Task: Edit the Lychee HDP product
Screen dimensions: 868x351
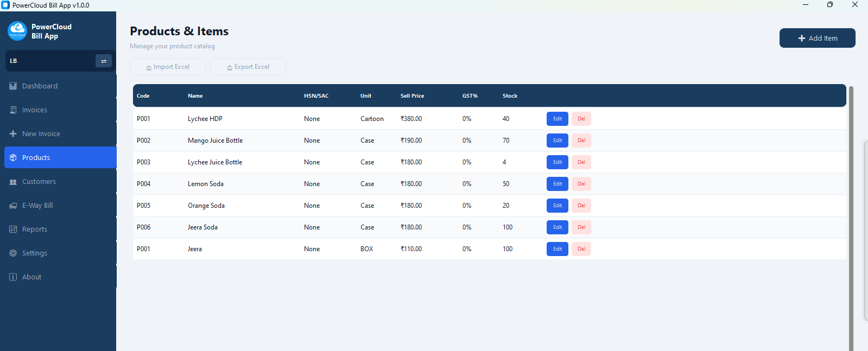Action: click(x=557, y=119)
